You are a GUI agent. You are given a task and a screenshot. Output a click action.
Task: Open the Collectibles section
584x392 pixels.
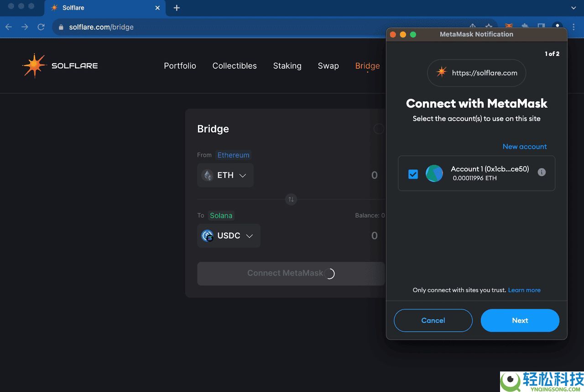click(x=235, y=66)
